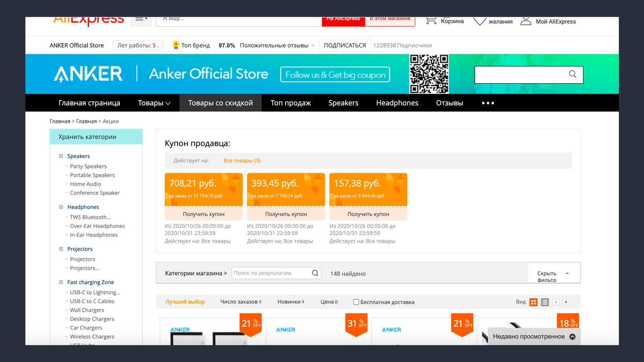
Task: Open the ANKER Official Store link
Action: click(77, 46)
